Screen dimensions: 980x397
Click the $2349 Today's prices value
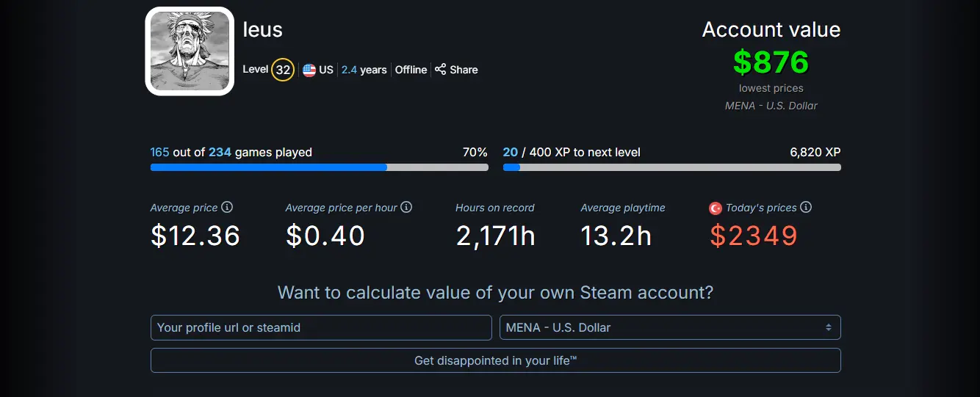click(754, 236)
